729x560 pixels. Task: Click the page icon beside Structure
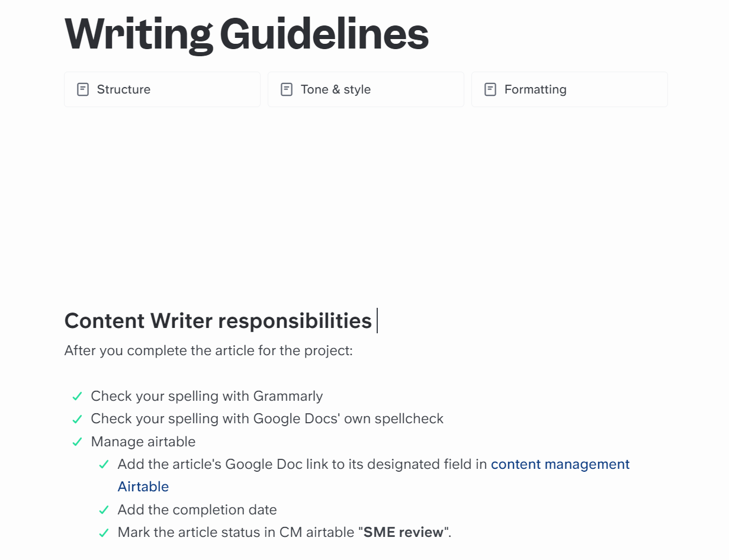tap(83, 89)
